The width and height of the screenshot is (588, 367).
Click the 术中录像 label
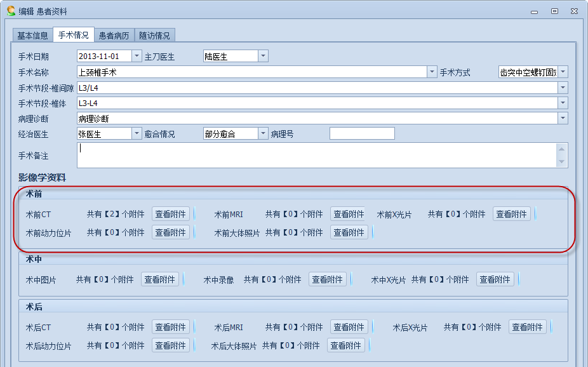tap(218, 279)
